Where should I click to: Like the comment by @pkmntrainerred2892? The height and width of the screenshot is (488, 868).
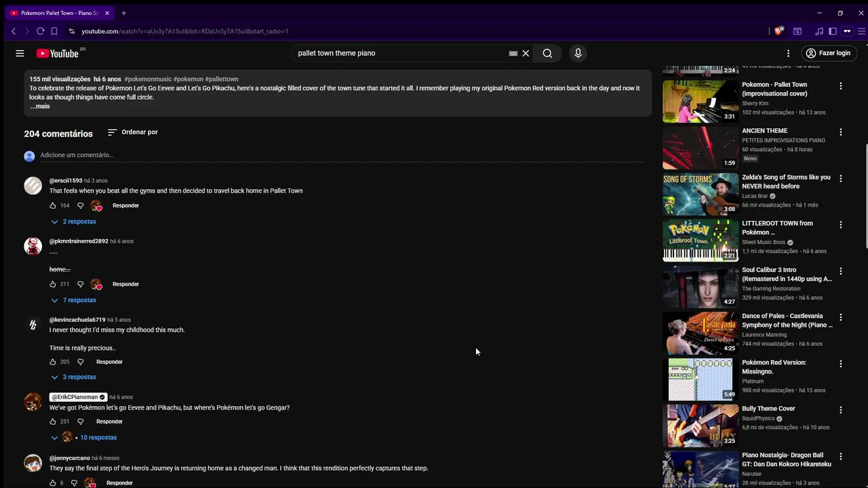click(53, 284)
